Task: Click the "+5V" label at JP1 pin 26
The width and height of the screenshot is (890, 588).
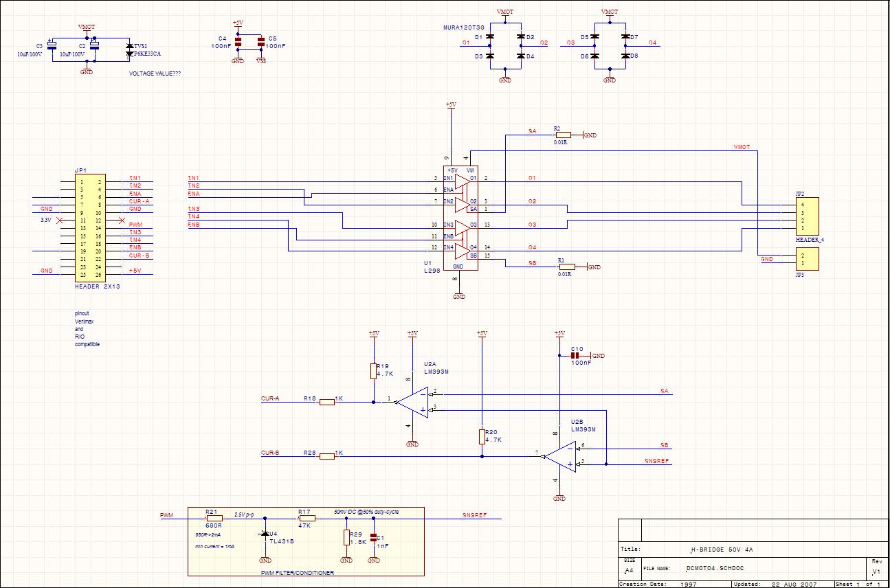Action: (x=135, y=271)
